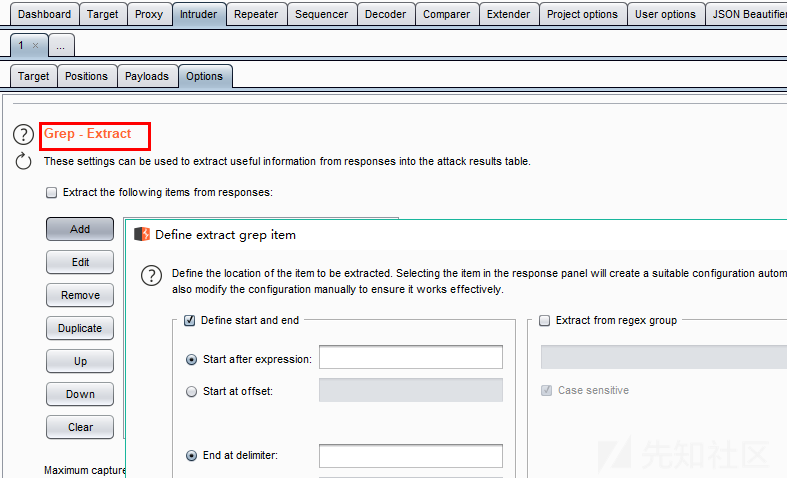Image resolution: width=787 pixels, height=478 pixels.
Task: Click the help icon in Define extract grep item dialog
Action: click(x=151, y=276)
